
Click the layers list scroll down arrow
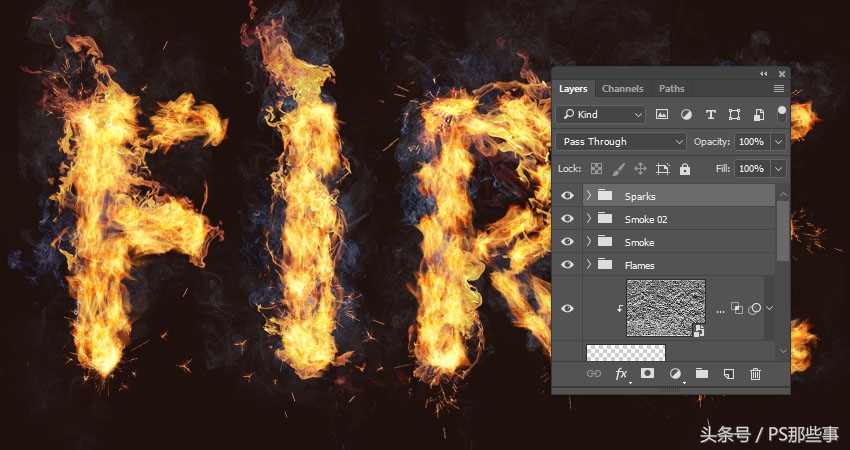[x=783, y=351]
